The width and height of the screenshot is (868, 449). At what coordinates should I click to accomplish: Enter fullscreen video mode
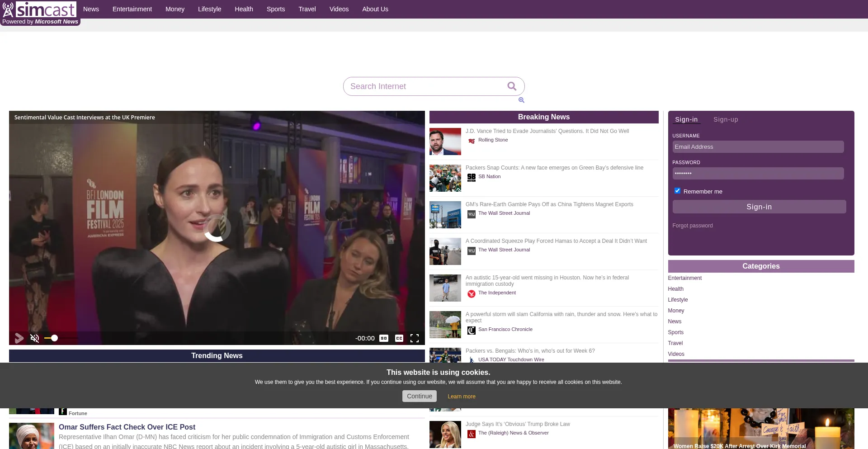tap(414, 338)
